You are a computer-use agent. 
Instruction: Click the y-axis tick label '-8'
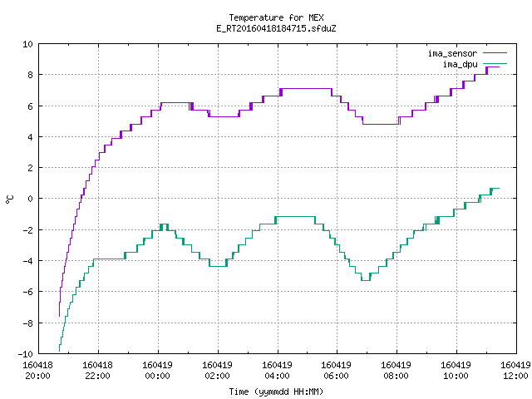[x=27, y=323]
